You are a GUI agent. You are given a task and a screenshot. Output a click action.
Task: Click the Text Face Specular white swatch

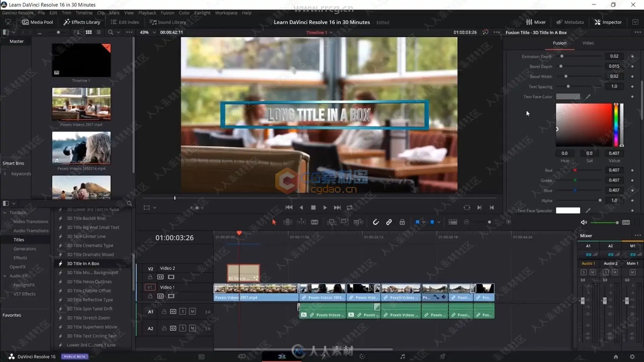tap(568, 210)
